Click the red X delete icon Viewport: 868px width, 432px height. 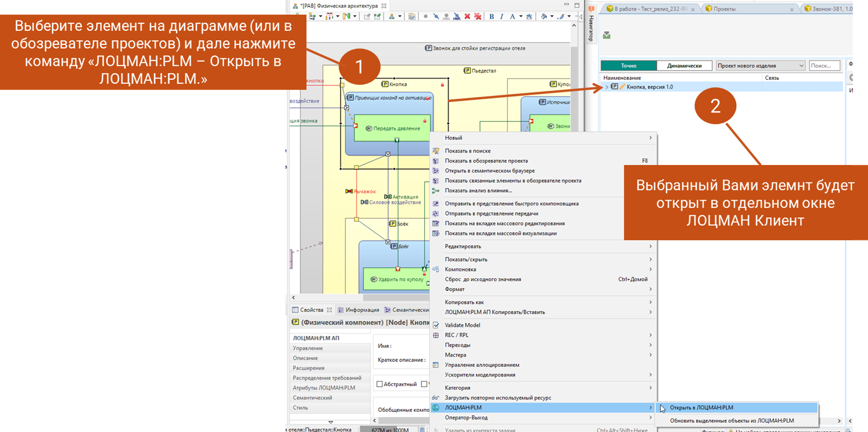pos(467,17)
